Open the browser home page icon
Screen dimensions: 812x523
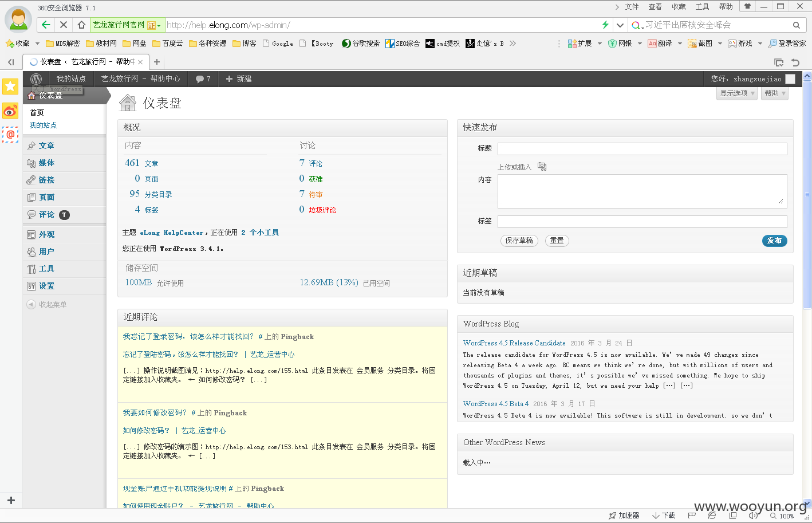tap(81, 25)
